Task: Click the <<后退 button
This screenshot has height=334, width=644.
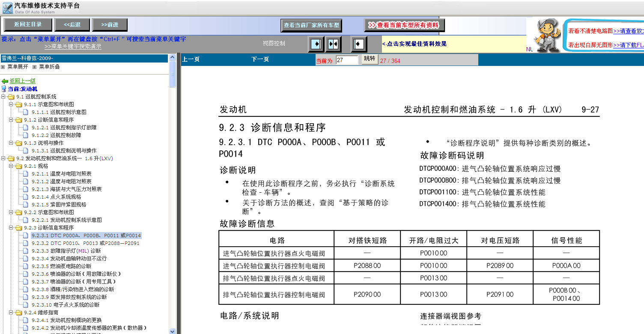Action: (x=72, y=25)
